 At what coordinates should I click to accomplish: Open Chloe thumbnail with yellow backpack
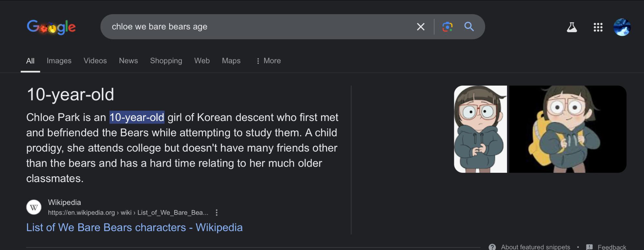(x=568, y=129)
